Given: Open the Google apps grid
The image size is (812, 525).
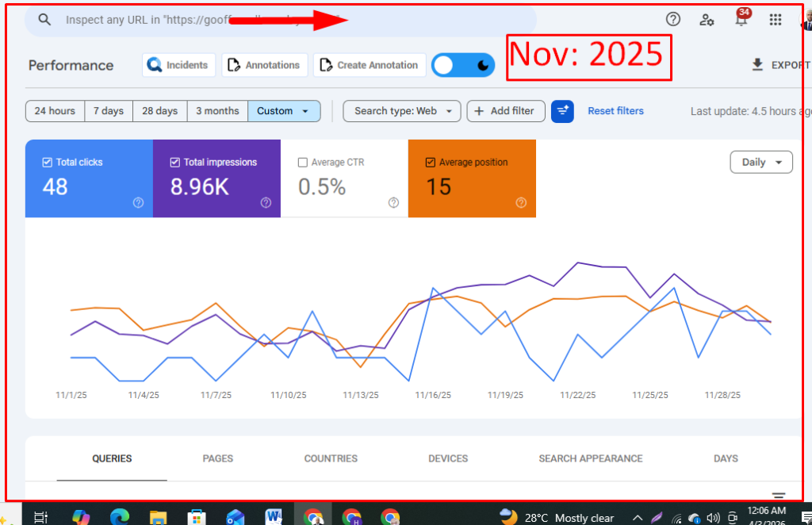Looking at the screenshot, I should 776,20.
